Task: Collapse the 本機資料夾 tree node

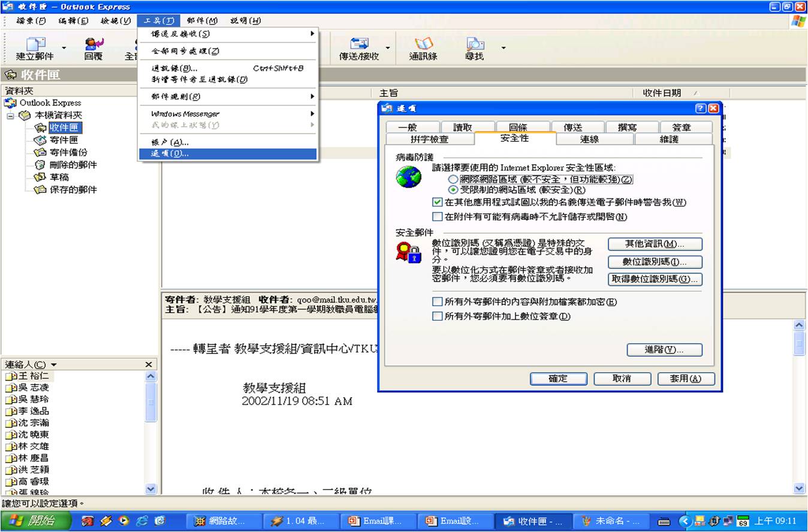Action: point(10,116)
